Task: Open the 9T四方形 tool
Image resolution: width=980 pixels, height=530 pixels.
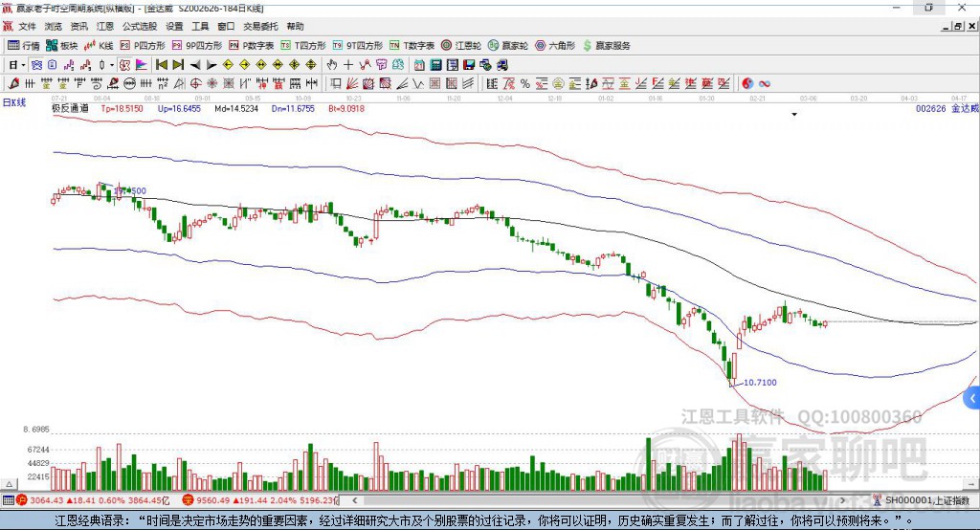Action: [x=358, y=46]
